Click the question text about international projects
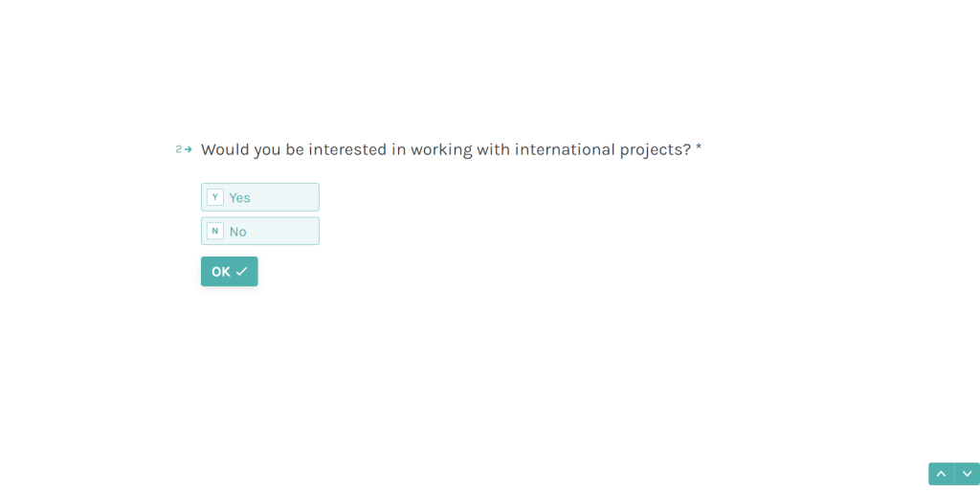980x492 pixels. 445,149
